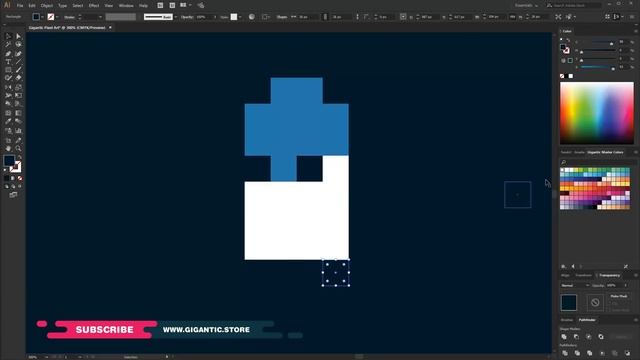Open the stroke weight dropdown

coord(100,17)
